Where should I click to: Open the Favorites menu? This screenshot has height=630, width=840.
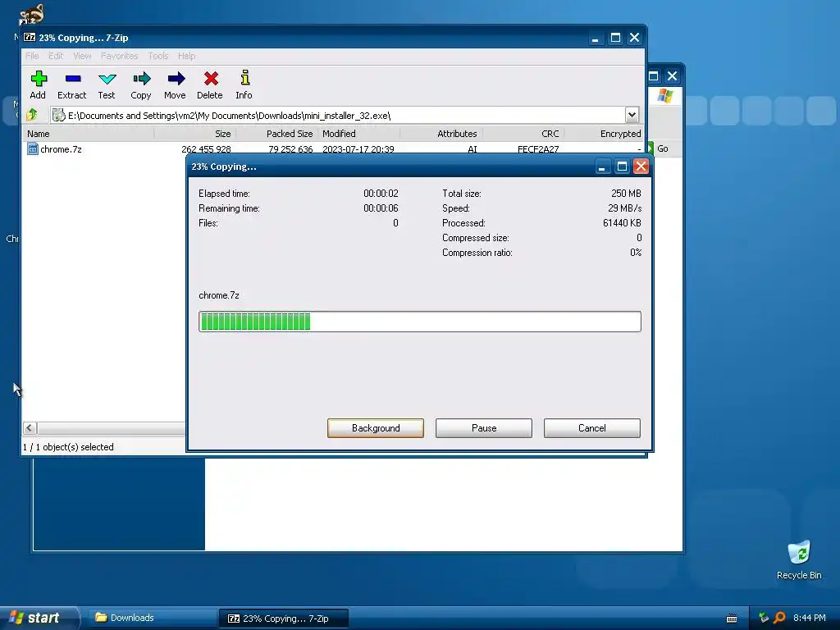(119, 56)
